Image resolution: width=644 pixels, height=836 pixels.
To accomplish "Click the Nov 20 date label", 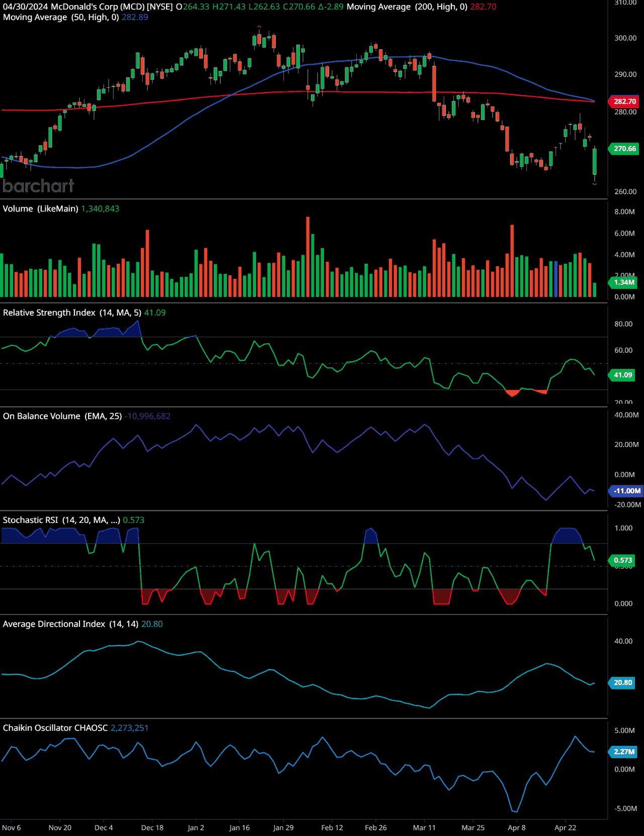I will point(60,827).
